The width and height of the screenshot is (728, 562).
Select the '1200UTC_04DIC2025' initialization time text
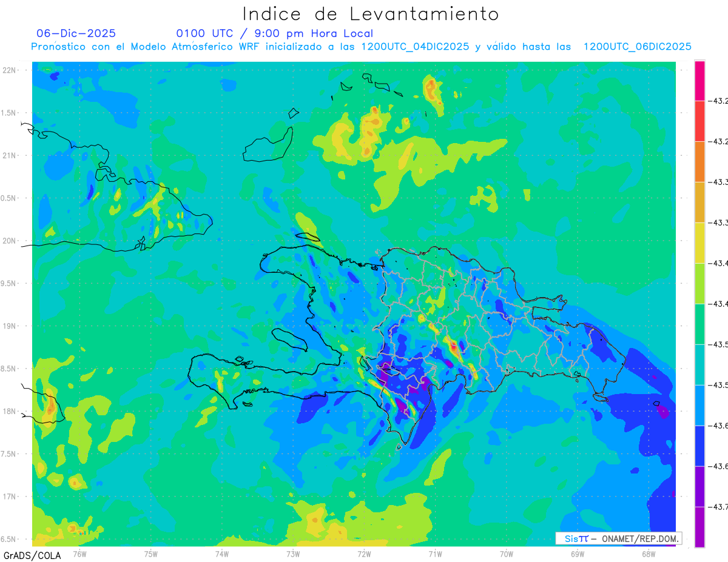[415, 47]
